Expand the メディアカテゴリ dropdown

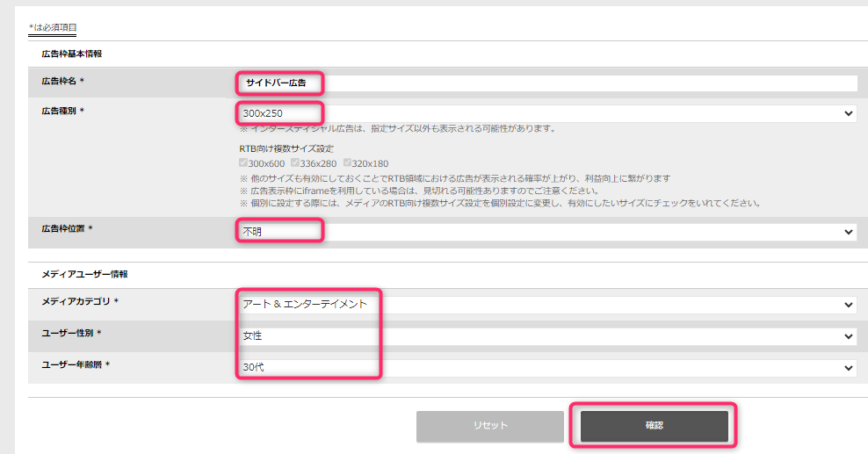[545, 304]
